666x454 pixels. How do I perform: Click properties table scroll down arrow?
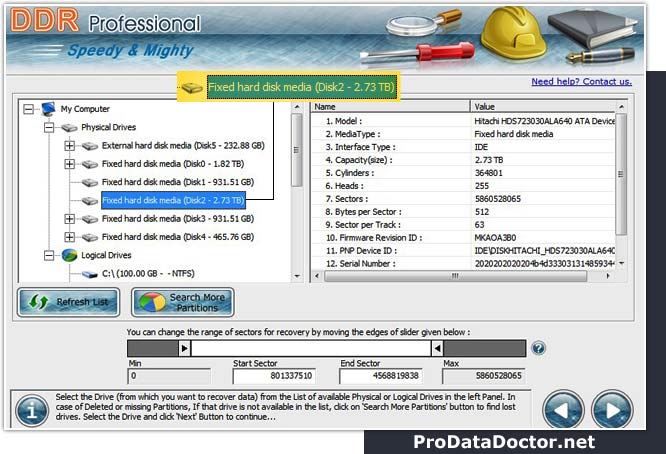621,263
